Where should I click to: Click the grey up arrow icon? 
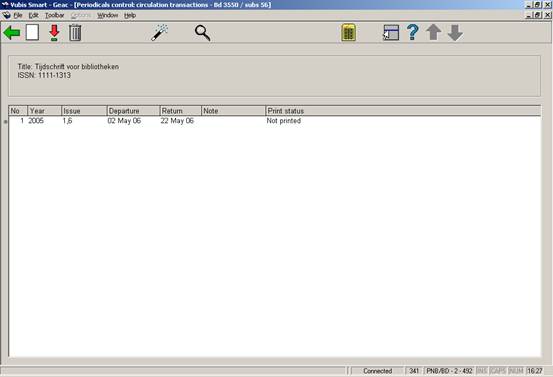434,33
